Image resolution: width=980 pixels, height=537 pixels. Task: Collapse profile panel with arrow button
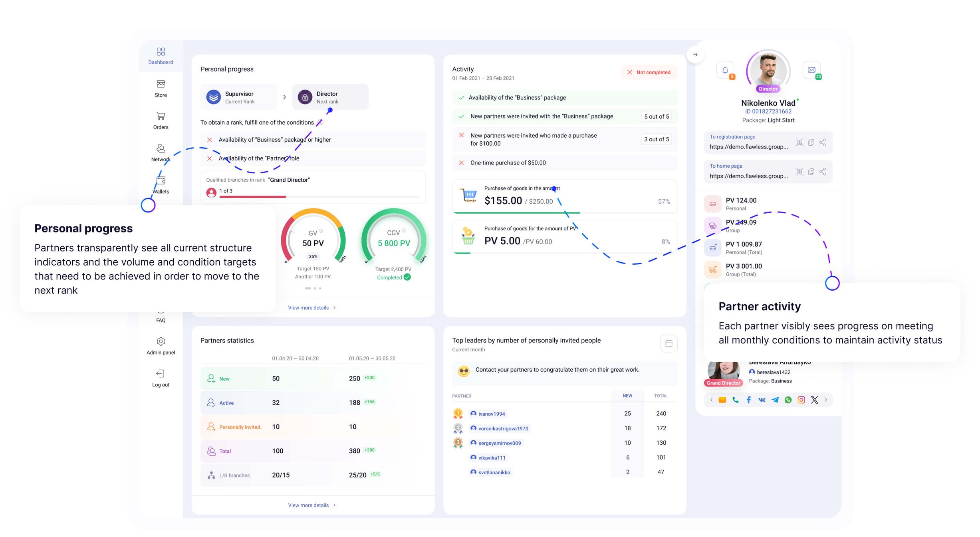695,55
